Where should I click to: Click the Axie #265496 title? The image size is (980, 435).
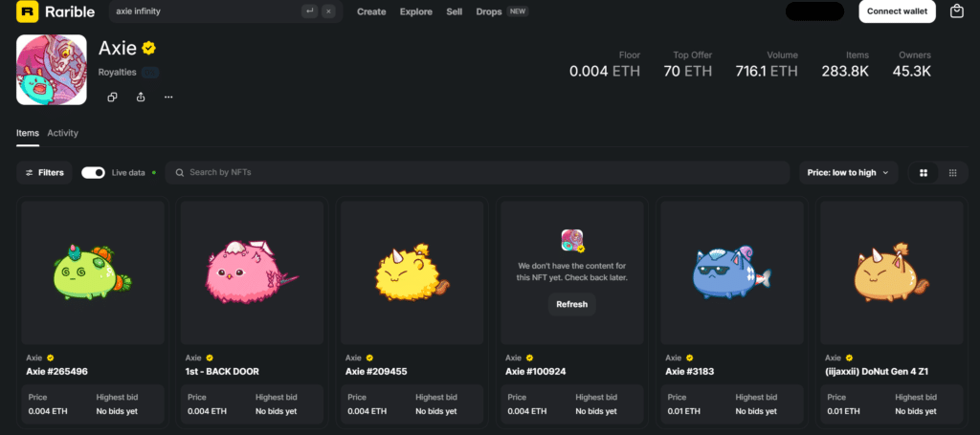[x=56, y=371]
